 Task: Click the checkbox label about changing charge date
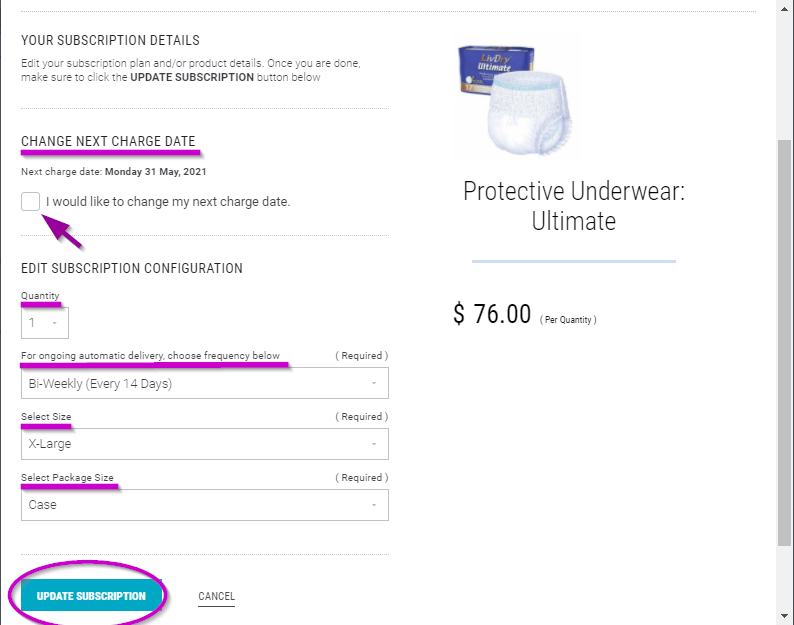point(168,201)
